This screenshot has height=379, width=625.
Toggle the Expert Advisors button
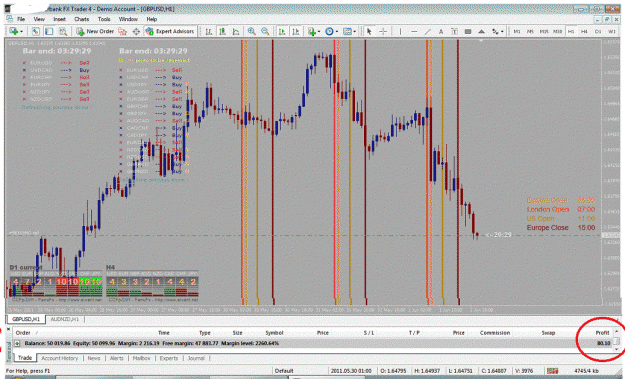coord(170,31)
